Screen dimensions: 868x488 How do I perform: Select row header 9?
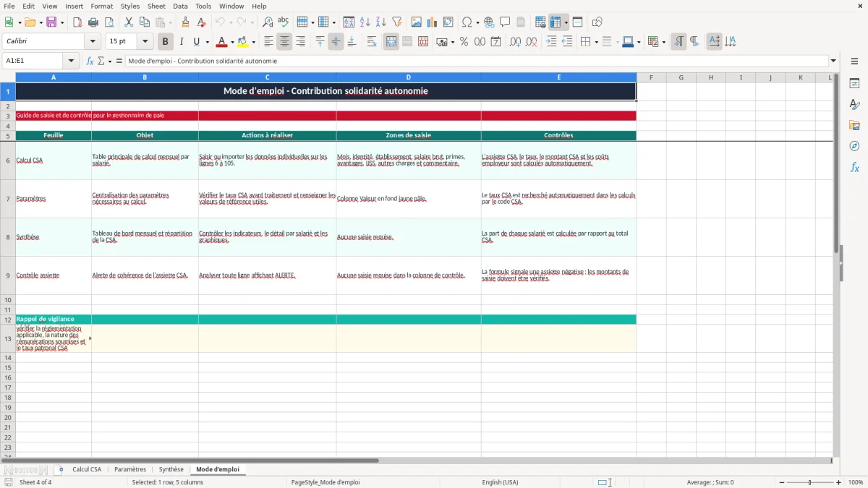[x=8, y=275]
